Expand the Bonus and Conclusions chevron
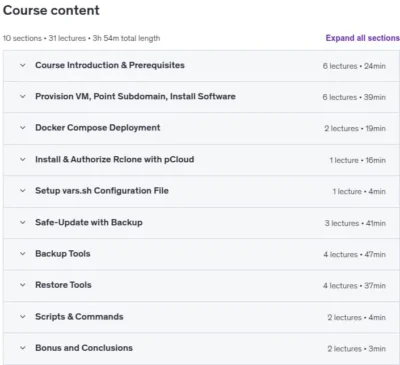The height and width of the screenshot is (365, 400). [x=23, y=348]
